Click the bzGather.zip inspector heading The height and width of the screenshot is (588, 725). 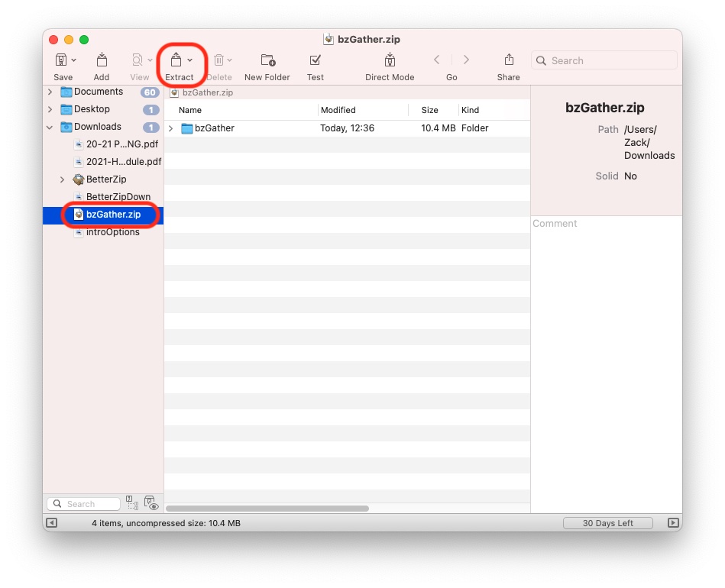605,108
